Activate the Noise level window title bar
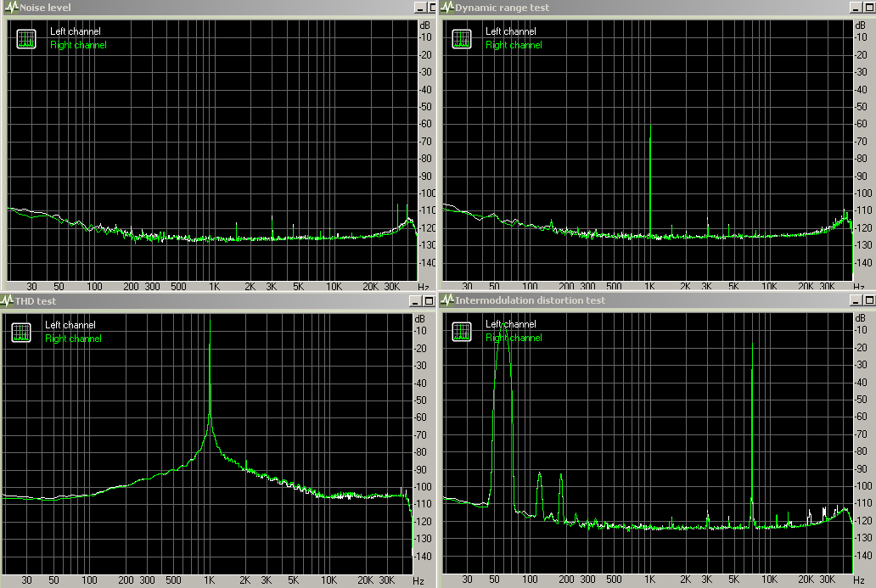The width and height of the screenshot is (876, 588). tap(212, 8)
